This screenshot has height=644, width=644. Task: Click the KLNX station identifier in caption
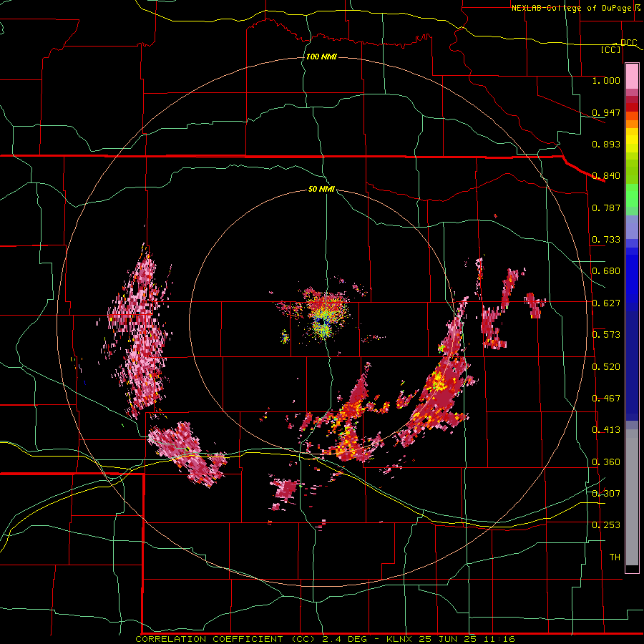click(401, 639)
